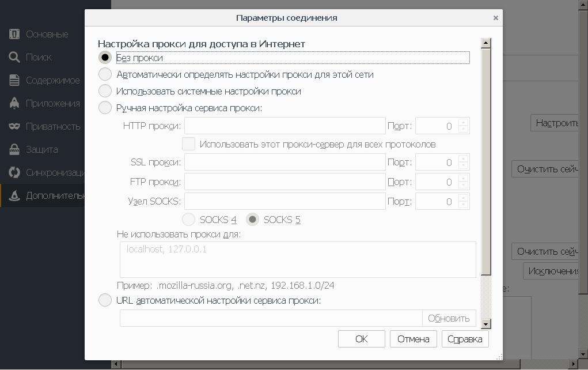Click the Отмена button

click(x=413, y=339)
